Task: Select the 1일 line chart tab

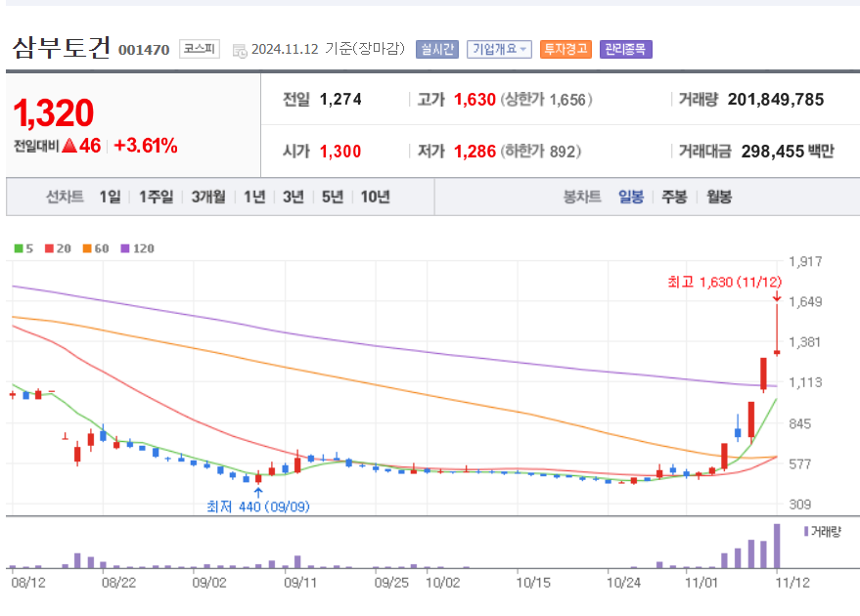Action: 110,197
